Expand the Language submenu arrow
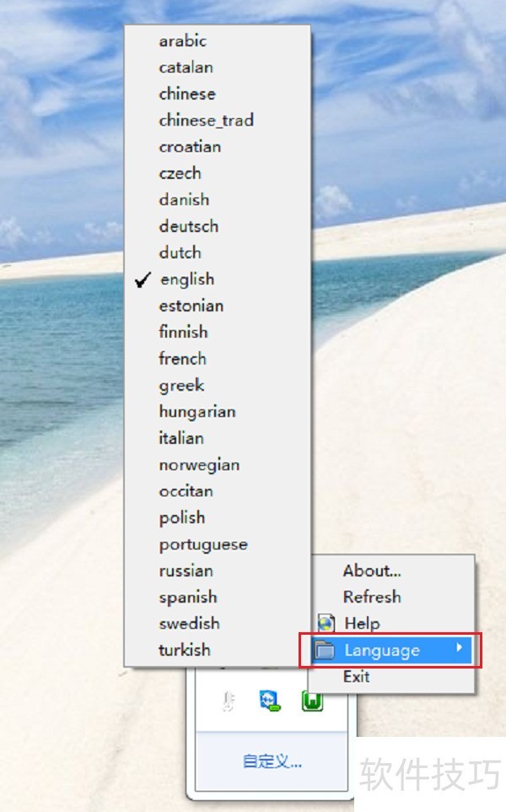 459,649
